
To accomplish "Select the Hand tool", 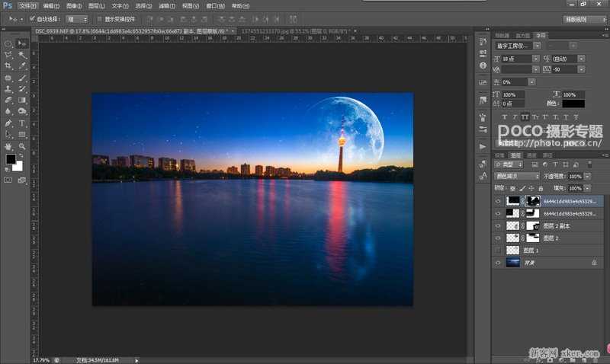I will tap(8, 146).
